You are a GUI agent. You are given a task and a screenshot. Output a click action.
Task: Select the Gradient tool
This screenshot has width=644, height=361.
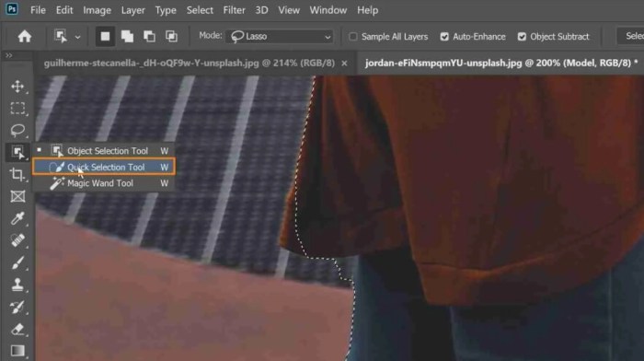(x=17, y=351)
